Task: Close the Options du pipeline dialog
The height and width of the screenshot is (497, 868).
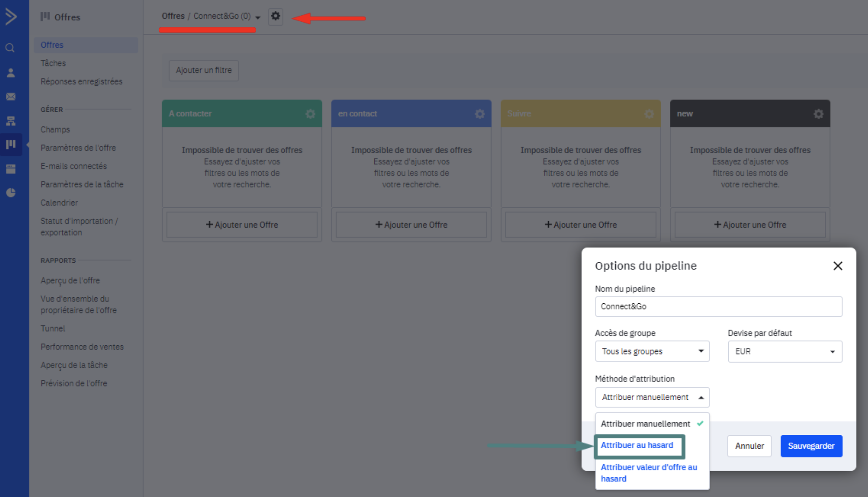Action: (x=838, y=266)
